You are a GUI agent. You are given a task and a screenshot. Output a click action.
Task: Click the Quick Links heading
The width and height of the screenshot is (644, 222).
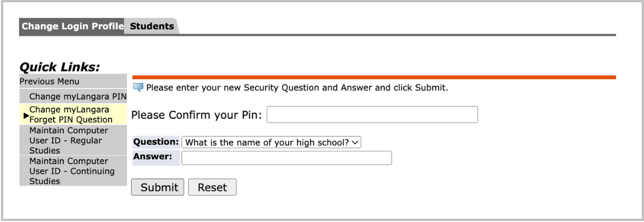point(60,67)
